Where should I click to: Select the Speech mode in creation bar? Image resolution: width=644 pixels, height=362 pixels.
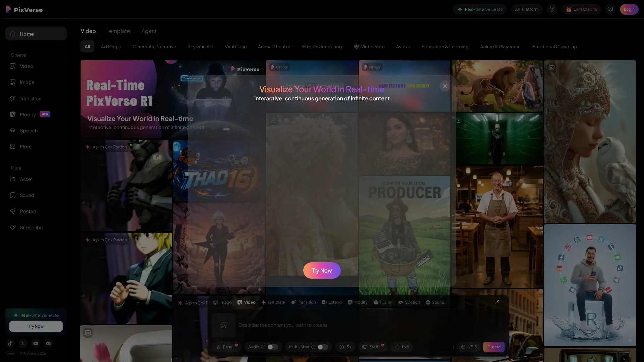click(409, 302)
